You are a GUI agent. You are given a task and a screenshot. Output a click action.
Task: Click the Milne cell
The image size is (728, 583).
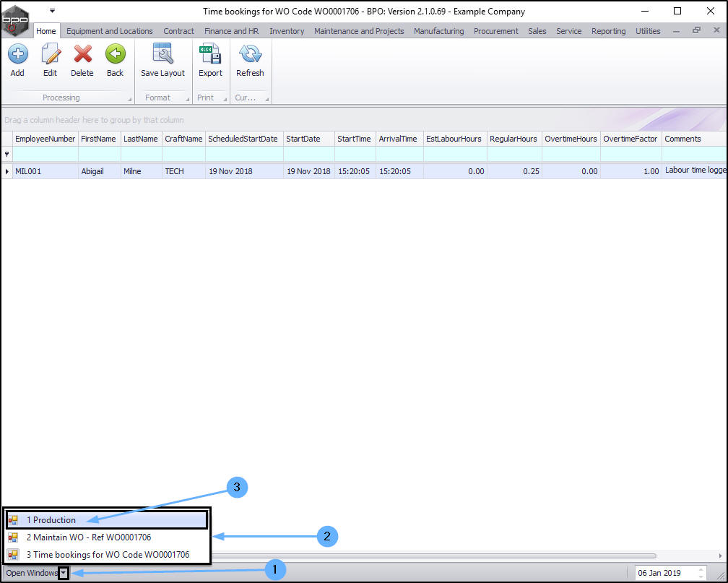(141, 171)
